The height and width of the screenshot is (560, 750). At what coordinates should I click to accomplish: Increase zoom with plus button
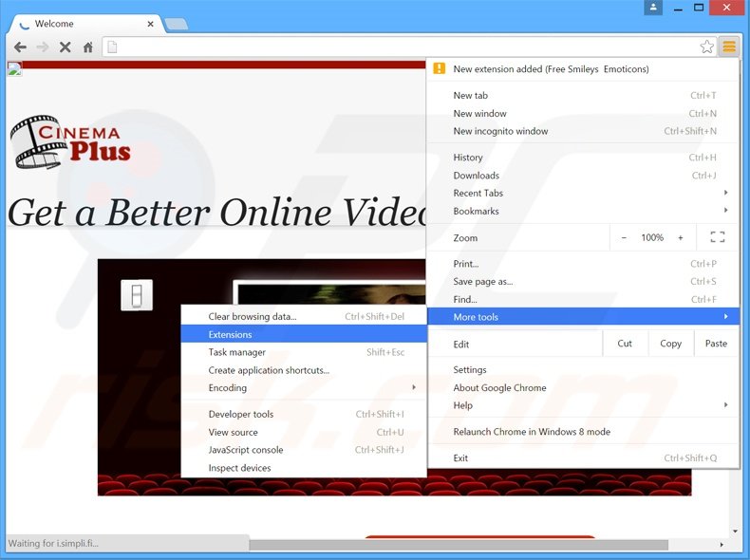pyautogui.click(x=680, y=237)
